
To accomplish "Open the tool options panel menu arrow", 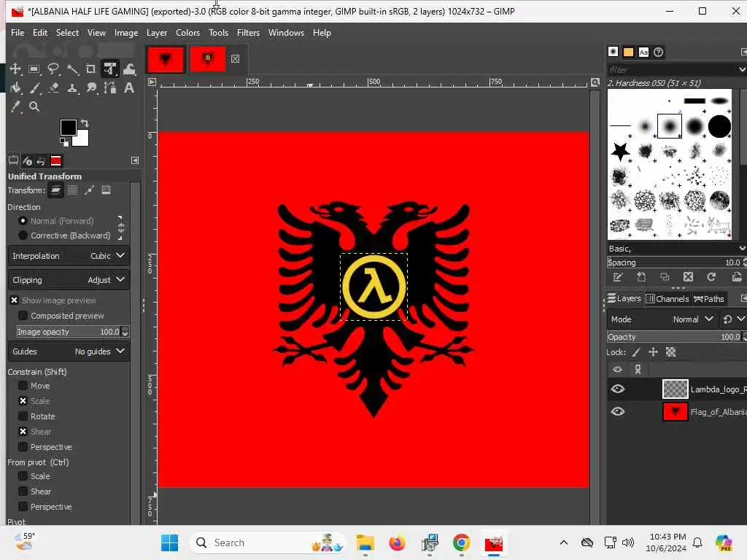I will [135, 160].
